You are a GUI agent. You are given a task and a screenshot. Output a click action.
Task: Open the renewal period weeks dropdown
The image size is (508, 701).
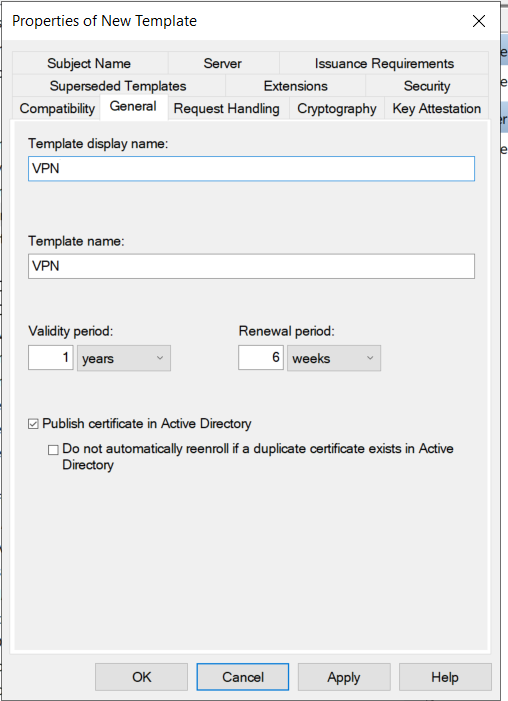tap(334, 358)
